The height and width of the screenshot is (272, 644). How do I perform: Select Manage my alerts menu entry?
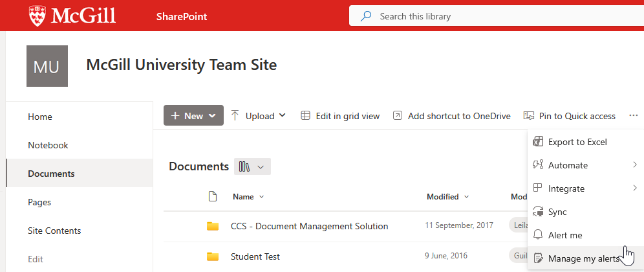583,258
